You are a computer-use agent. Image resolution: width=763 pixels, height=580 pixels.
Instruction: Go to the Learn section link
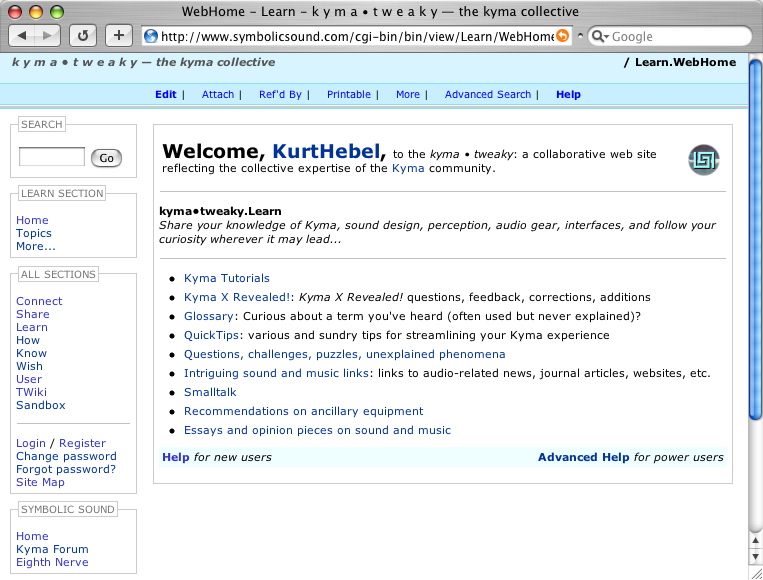[x=32, y=327]
